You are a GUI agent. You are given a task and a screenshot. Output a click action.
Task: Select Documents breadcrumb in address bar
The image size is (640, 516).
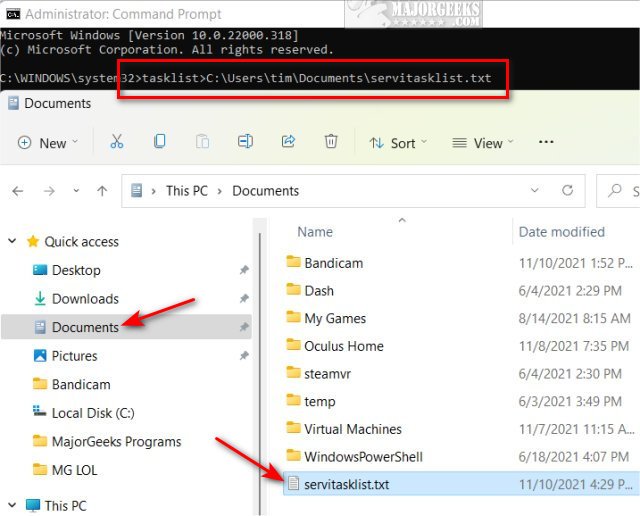point(266,191)
